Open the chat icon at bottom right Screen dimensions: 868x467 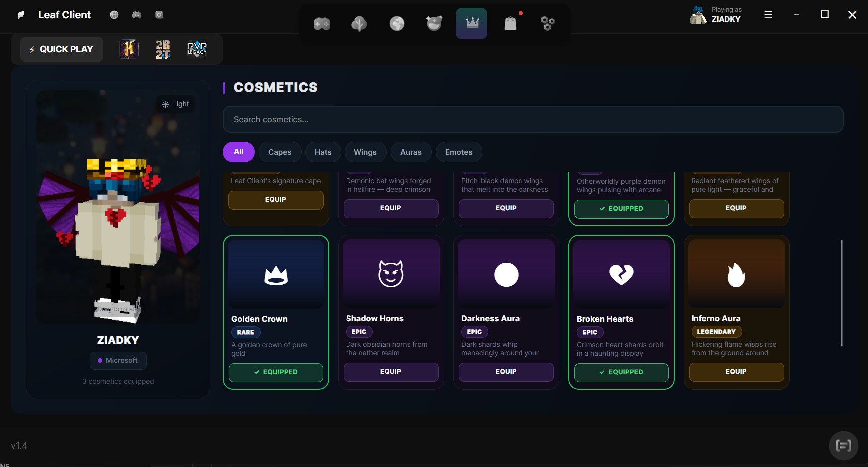tap(843, 445)
